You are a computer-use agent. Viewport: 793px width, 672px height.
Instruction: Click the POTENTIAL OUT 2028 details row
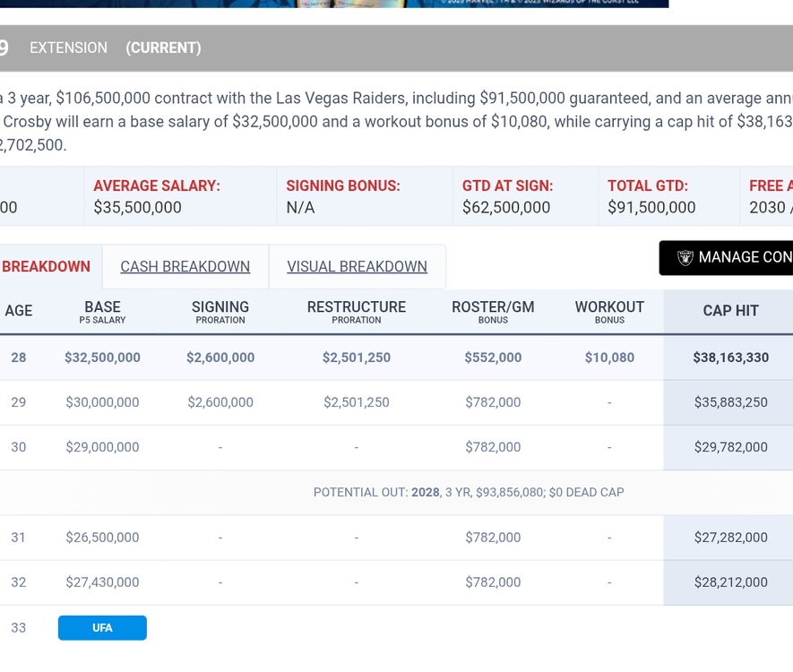coord(468,492)
